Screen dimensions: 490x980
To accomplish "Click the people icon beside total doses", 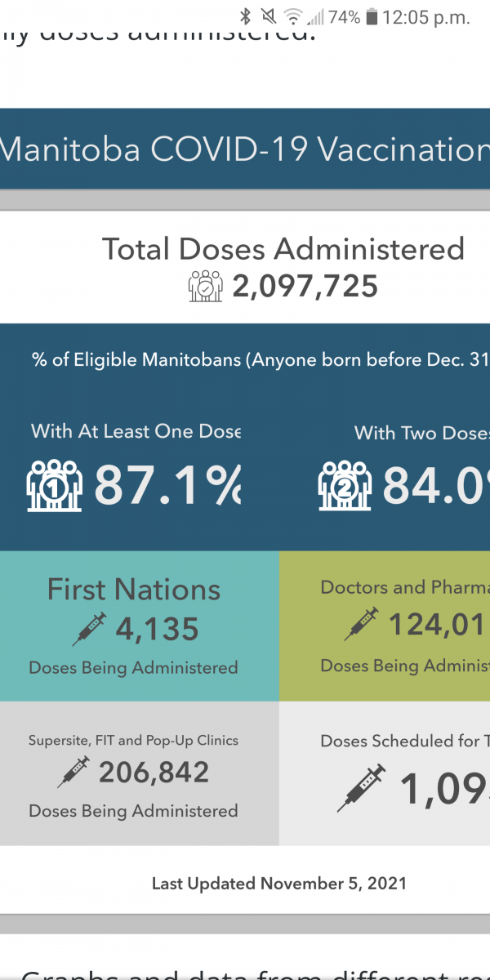I will coord(206,287).
